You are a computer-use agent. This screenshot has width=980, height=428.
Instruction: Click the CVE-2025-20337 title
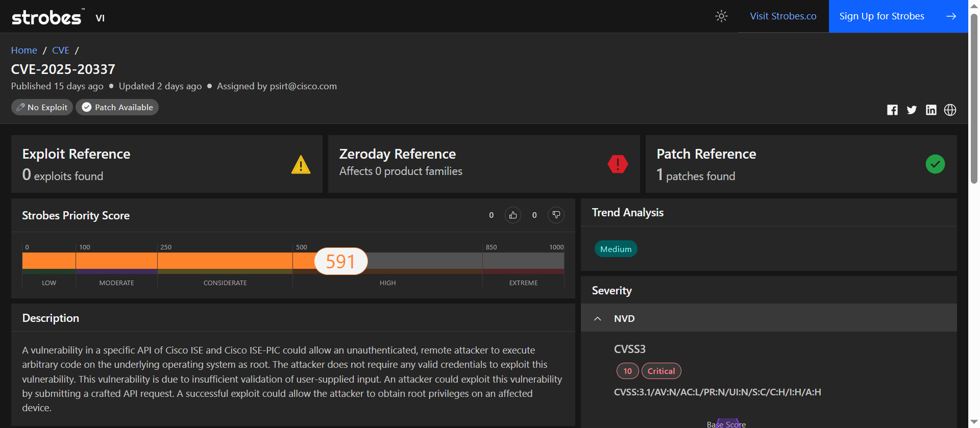63,69
